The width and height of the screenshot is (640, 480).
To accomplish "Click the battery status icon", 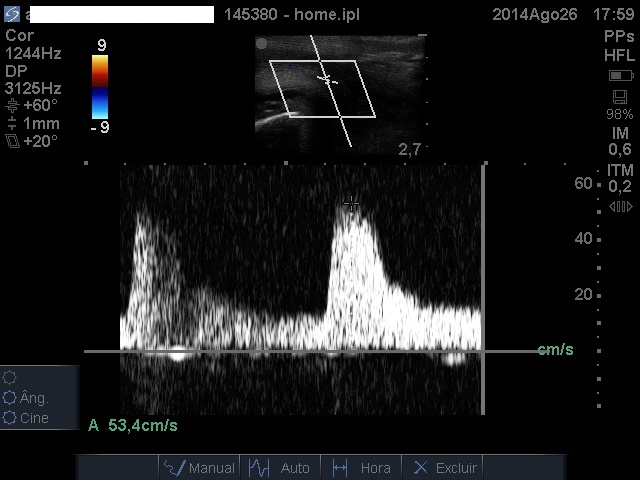I will pyautogui.click(x=620, y=76).
